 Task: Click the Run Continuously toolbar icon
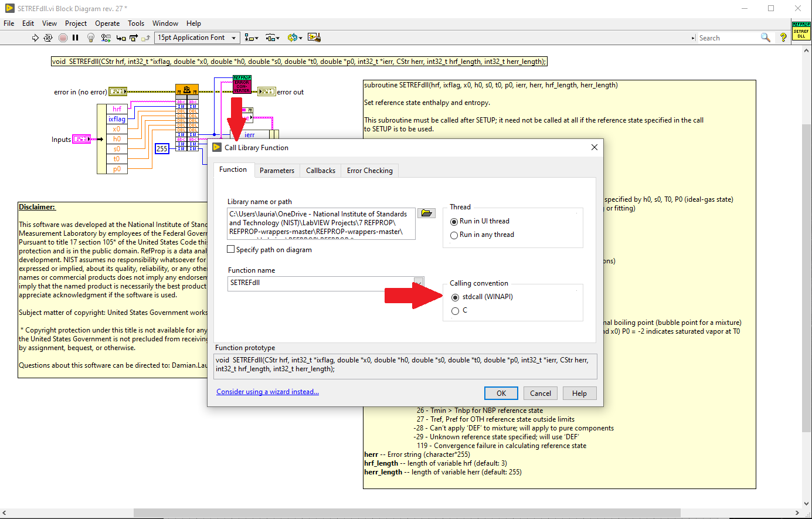[x=47, y=37]
